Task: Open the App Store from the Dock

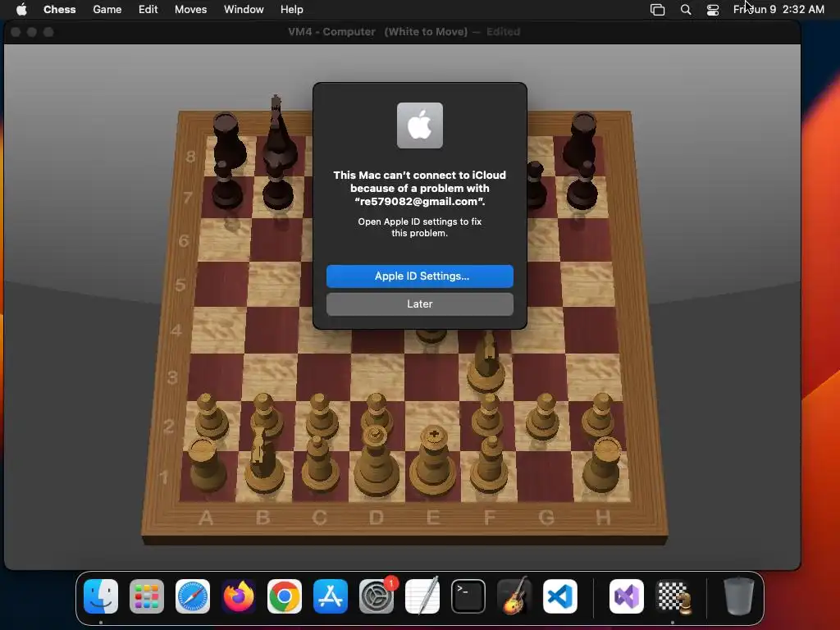Action: point(331,596)
